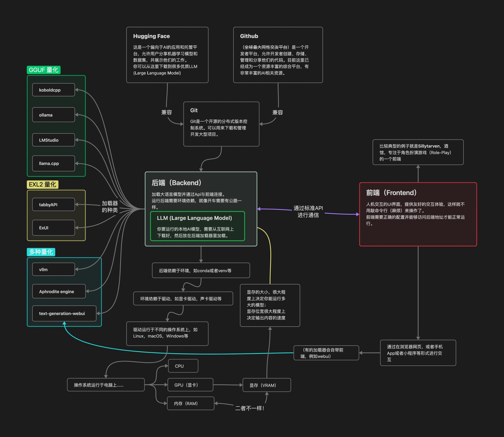Viewport: 504px width, 437px height.
Task: Select the 多种量化 group label
Action: coord(41,252)
